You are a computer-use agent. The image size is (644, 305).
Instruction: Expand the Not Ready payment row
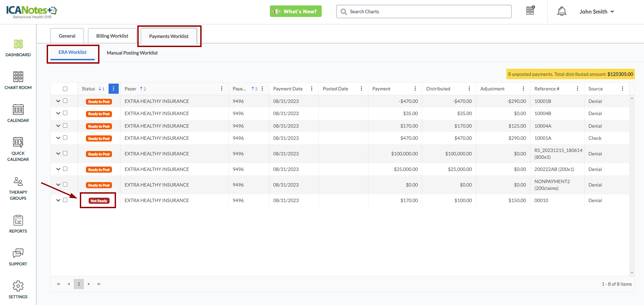click(x=58, y=200)
